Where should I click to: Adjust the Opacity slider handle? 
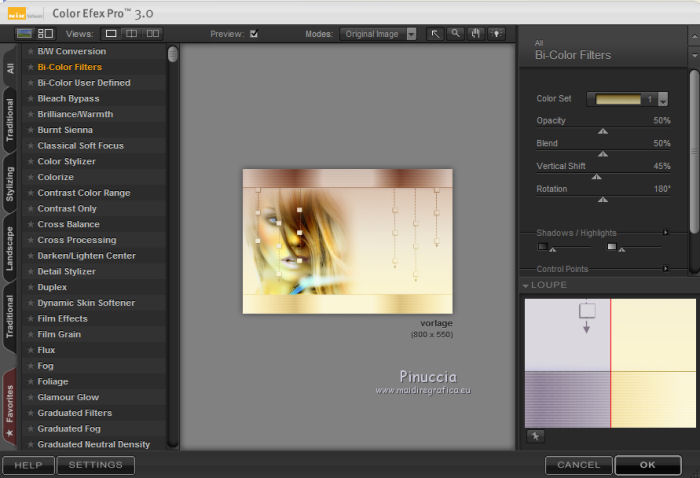click(x=603, y=131)
